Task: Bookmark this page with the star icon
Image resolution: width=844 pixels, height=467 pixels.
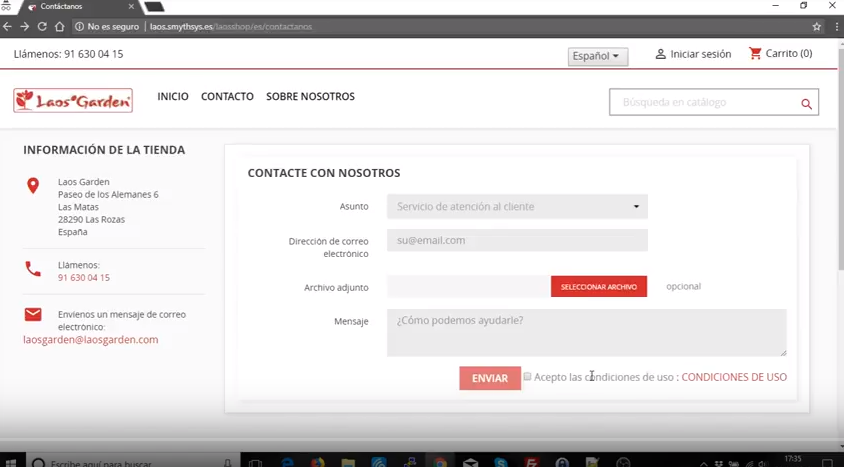Action: [x=816, y=27]
